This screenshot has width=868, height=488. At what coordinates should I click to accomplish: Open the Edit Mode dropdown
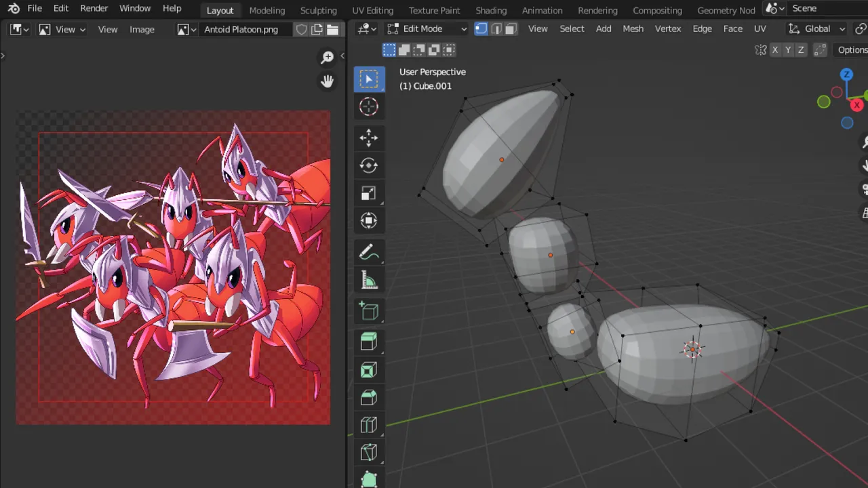coord(427,28)
